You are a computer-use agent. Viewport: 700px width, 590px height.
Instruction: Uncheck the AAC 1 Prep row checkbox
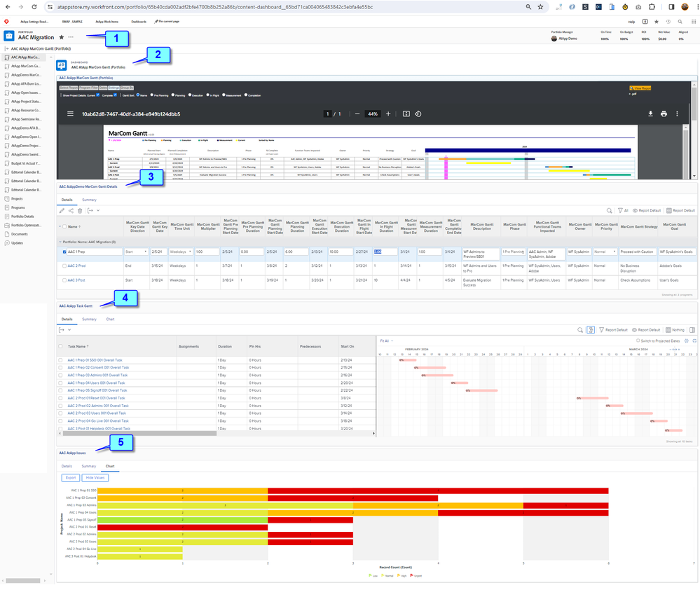click(64, 252)
